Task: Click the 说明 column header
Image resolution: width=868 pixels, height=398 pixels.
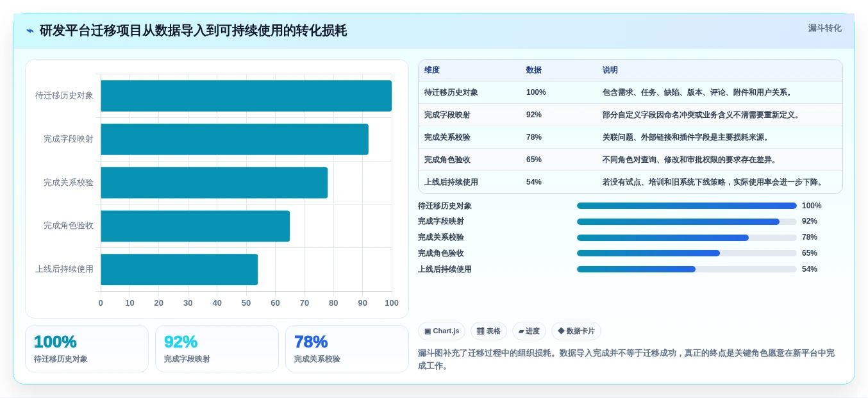Action: tap(610, 70)
